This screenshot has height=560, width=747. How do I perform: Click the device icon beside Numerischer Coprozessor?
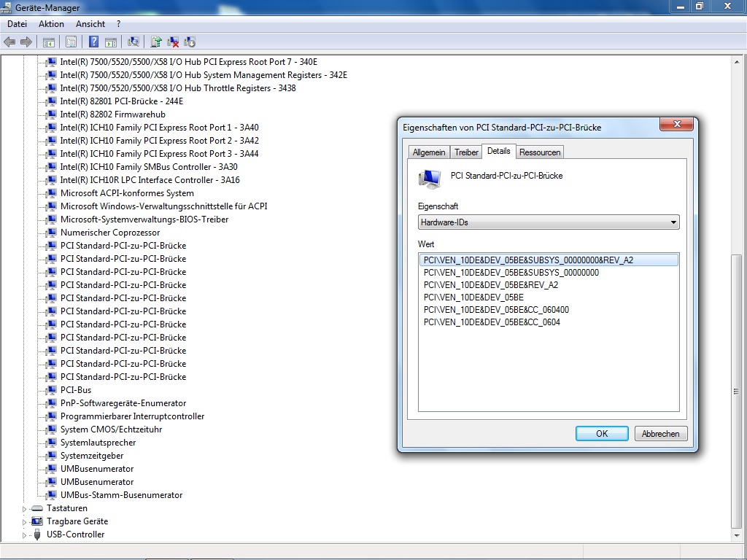click(52, 233)
